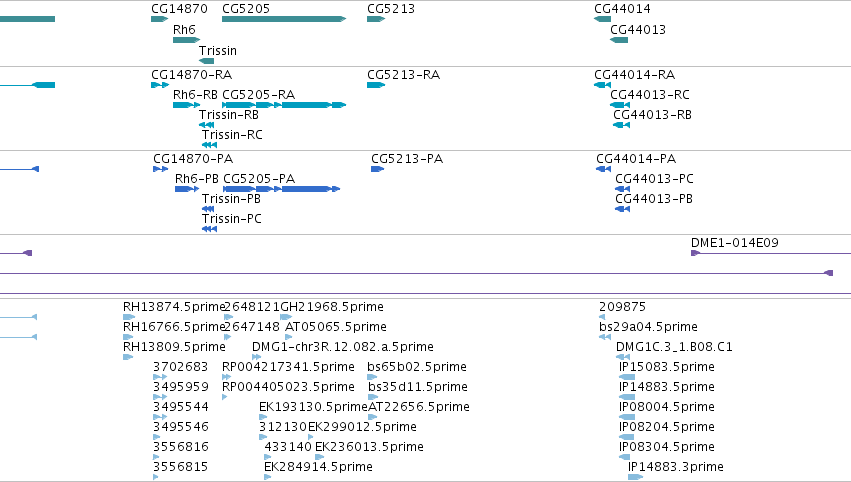Open the CG44014-PA protein label
This screenshot has width=851, height=482.
[x=636, y=158]
